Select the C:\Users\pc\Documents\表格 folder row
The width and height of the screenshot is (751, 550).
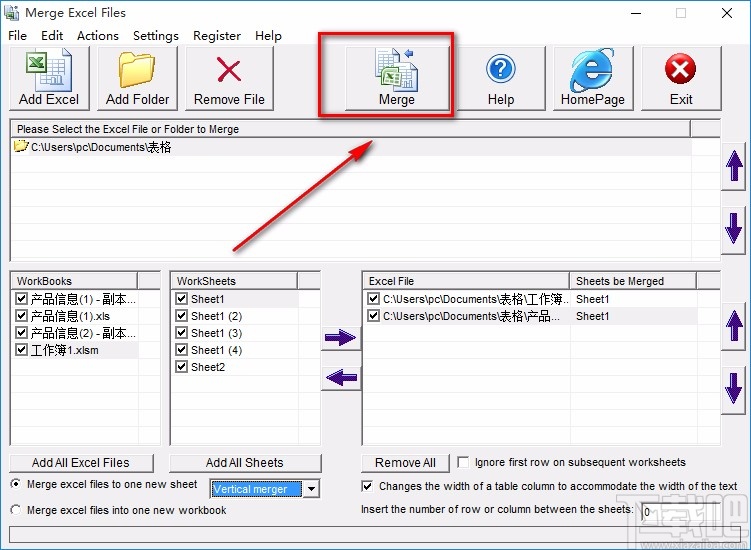[352, 147]
